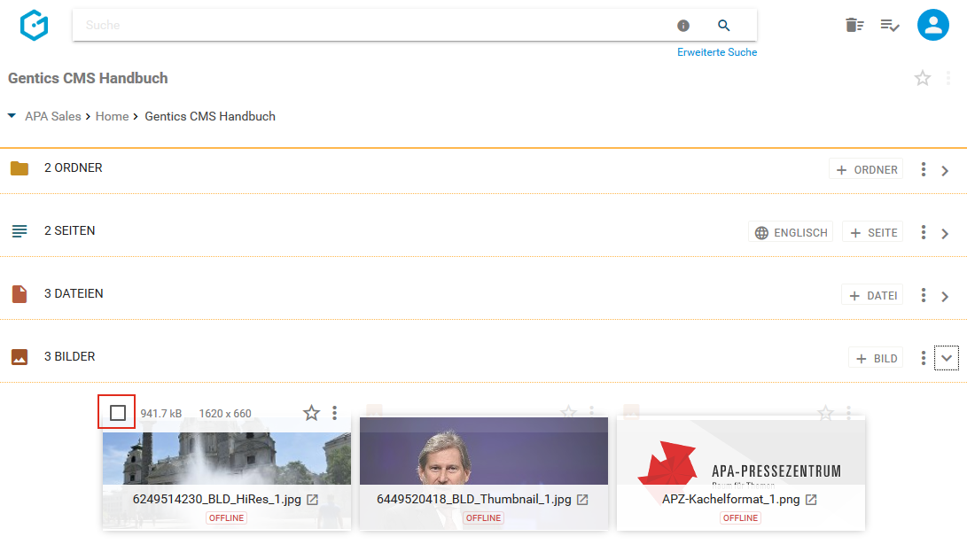Expand the 2 Ordner section
The image size is (967, 560).
coord(945,170)
